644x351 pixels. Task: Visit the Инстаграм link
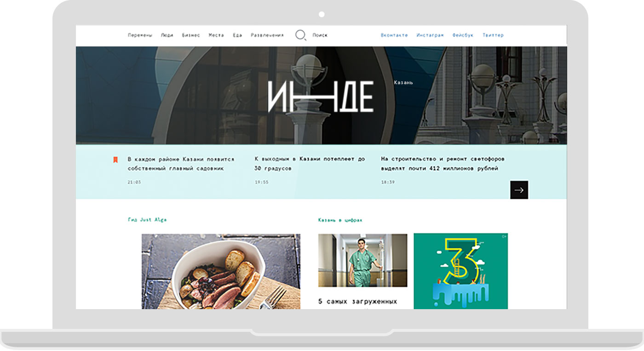point(430,35)
